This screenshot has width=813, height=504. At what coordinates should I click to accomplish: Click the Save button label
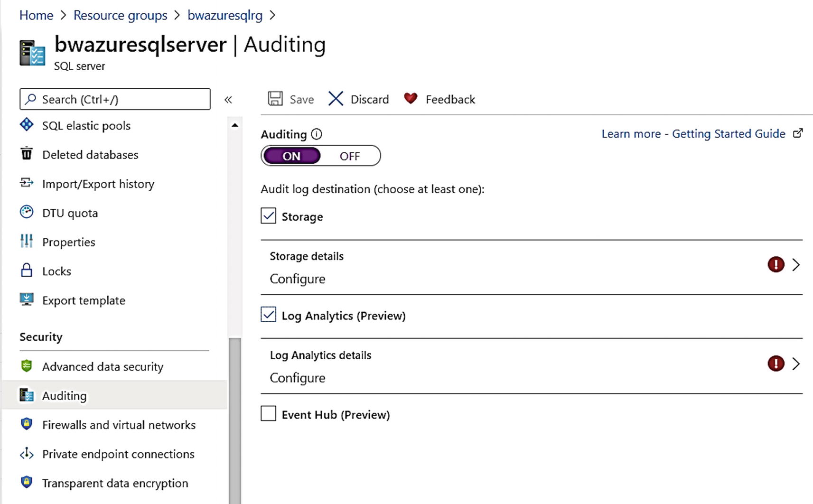point(302,99)
